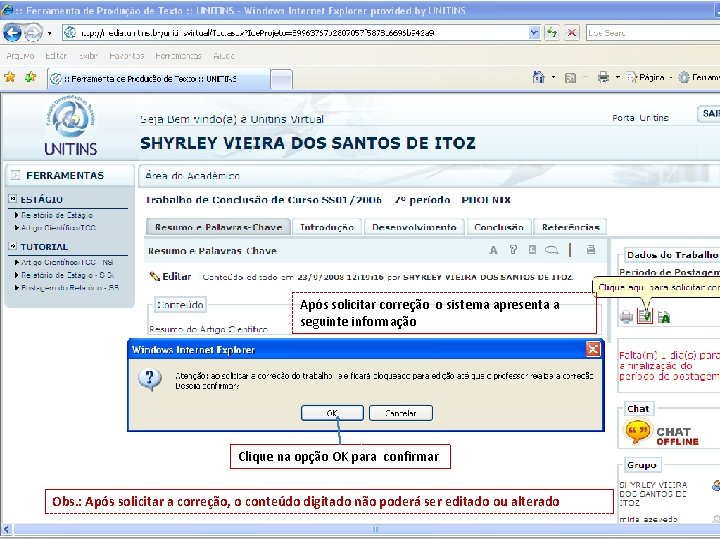Click the IE Forward navigation arrow

(33, 33)
